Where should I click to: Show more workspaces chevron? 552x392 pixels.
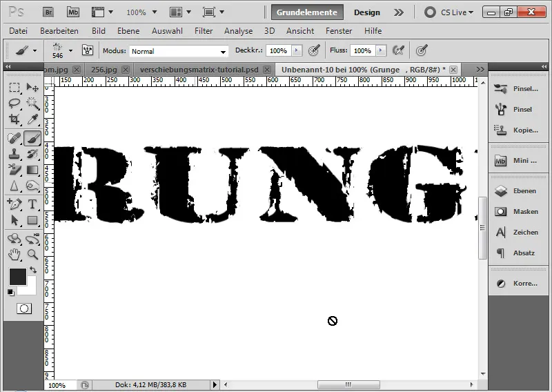click(x=399, y=12)
